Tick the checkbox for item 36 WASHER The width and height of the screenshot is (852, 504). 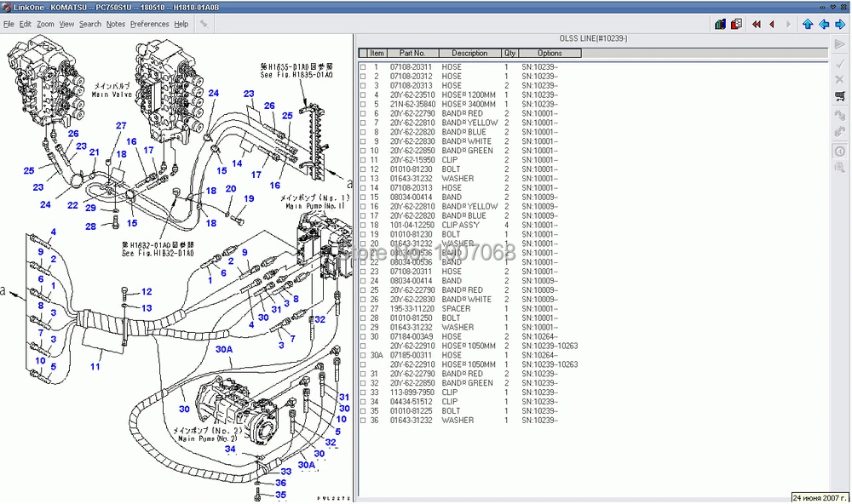point(363,421)
